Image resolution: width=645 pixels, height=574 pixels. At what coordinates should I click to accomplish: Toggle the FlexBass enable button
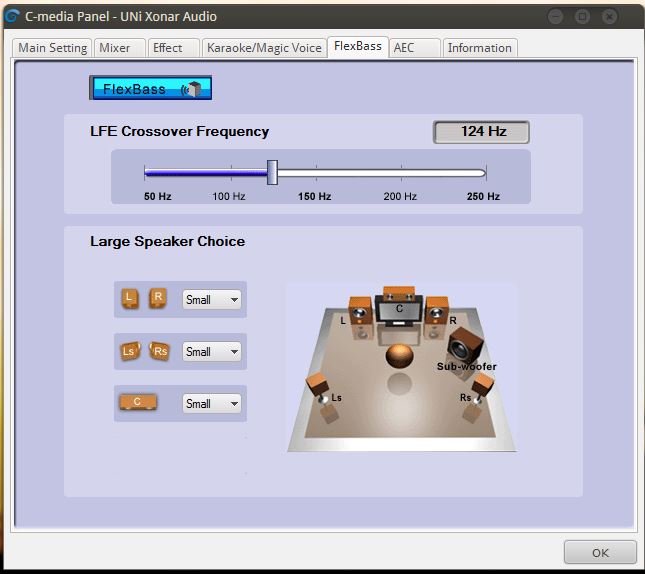(x=151, y=88)
